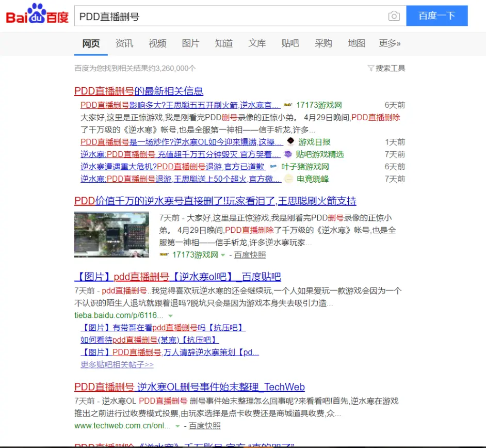
Task: Click 17173 icon beside 百度快照 in second result
Action: (x=164, y=254)
